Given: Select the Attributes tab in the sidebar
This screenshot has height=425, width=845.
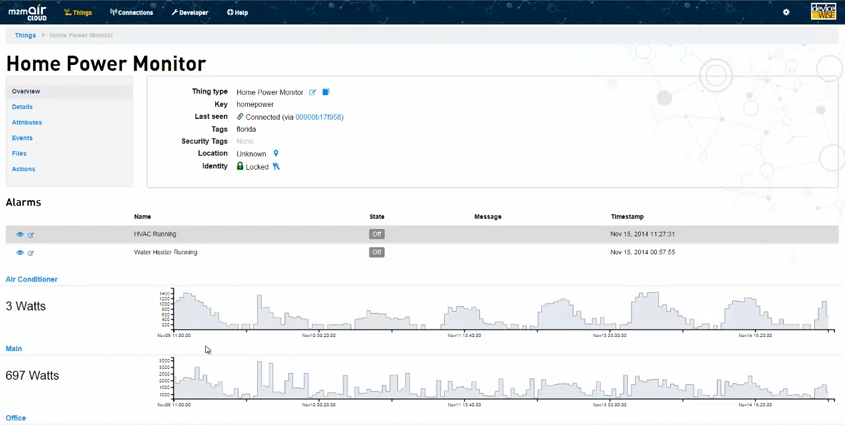Looking at the screenshot, I should coord(27,122).
